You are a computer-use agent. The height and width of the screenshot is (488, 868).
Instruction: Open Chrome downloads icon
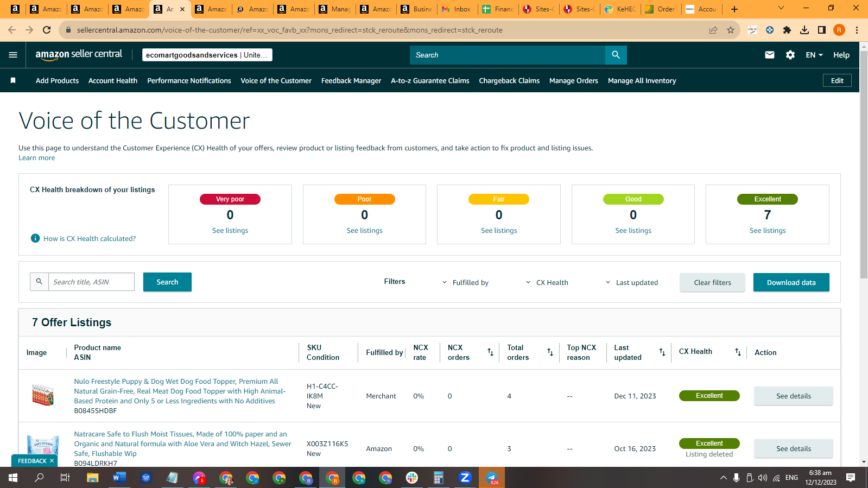point(804,30)
